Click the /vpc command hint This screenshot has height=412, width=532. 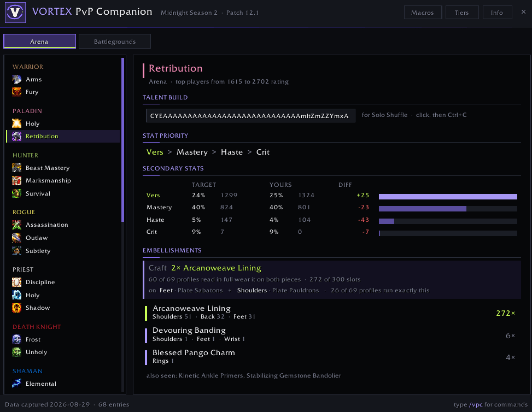point(476,404)
